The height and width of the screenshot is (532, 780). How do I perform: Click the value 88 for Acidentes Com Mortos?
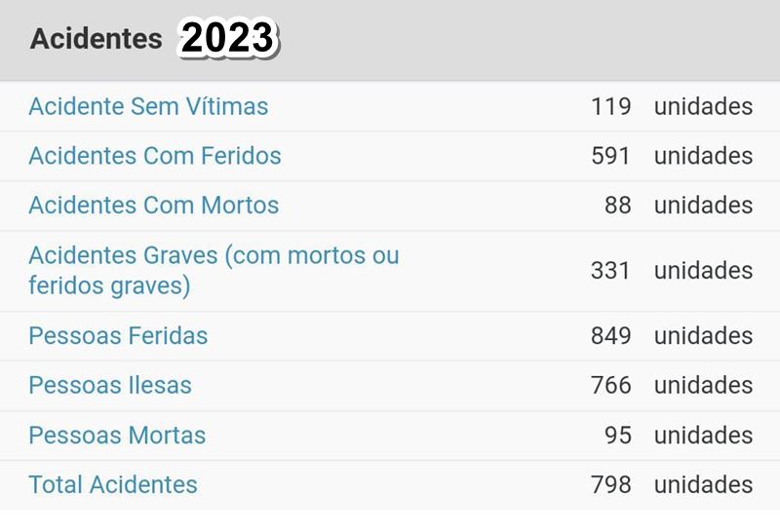point(618,206)
